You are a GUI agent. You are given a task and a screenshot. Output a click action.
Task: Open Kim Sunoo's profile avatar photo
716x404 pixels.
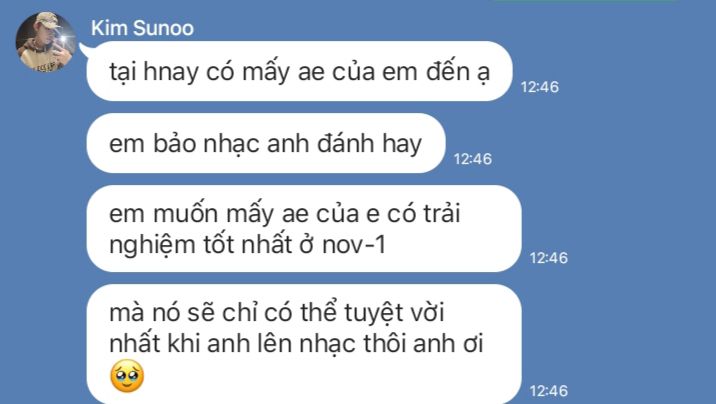(46, 42)
